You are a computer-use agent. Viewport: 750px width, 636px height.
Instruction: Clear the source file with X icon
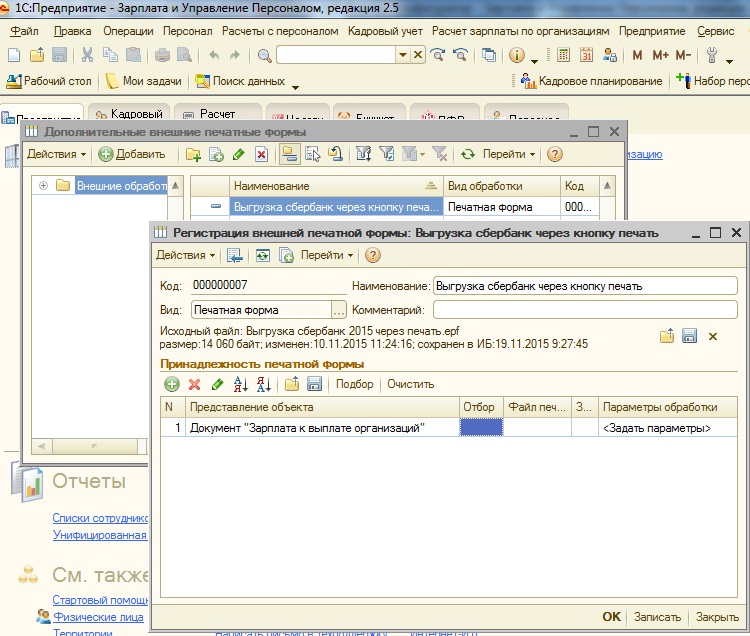pos(713,337)
